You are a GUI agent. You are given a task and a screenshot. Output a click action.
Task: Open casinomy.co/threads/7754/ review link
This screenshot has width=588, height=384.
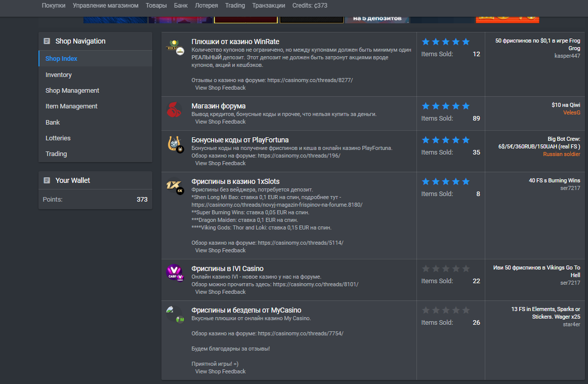click(x=301, y=334)
